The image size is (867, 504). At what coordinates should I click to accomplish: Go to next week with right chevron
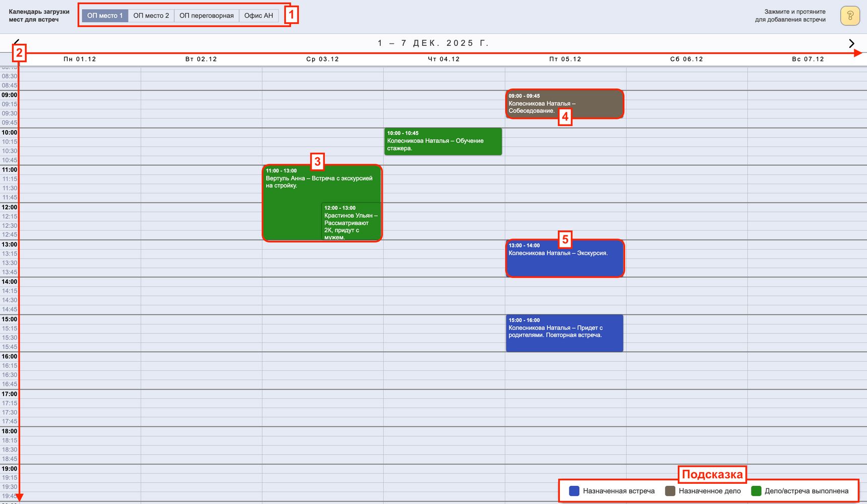852,43
